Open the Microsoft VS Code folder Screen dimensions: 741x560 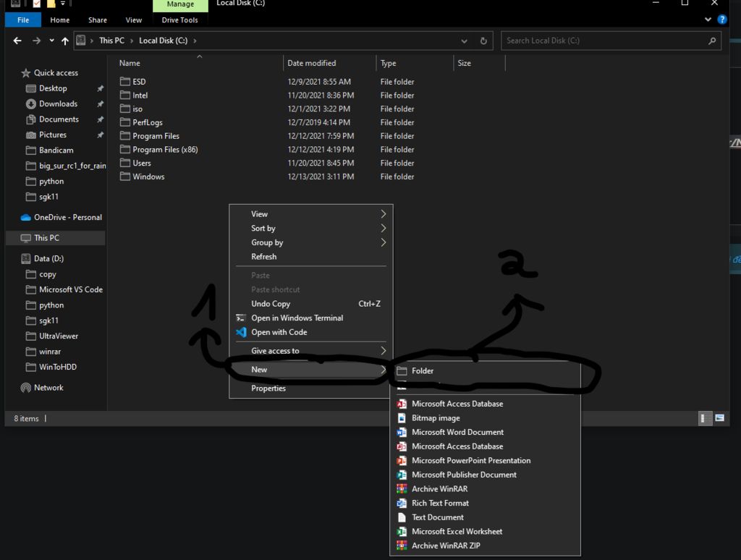click(x=71, y=289)
